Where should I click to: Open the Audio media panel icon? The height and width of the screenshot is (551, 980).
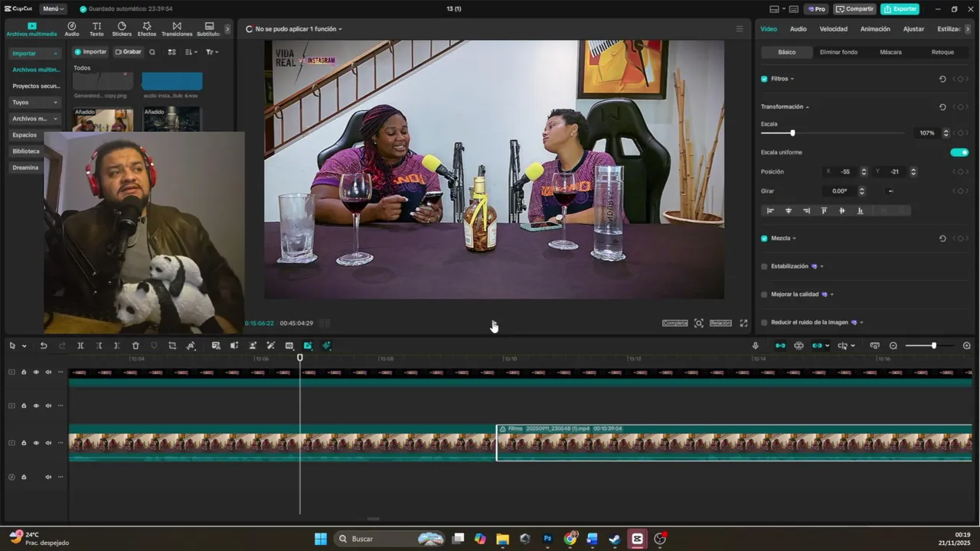72,29
